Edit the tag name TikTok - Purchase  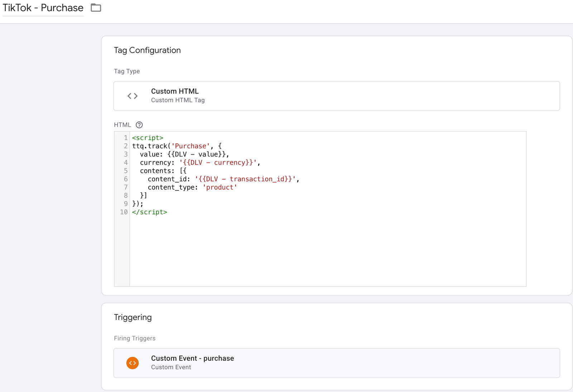coord(43,8)
